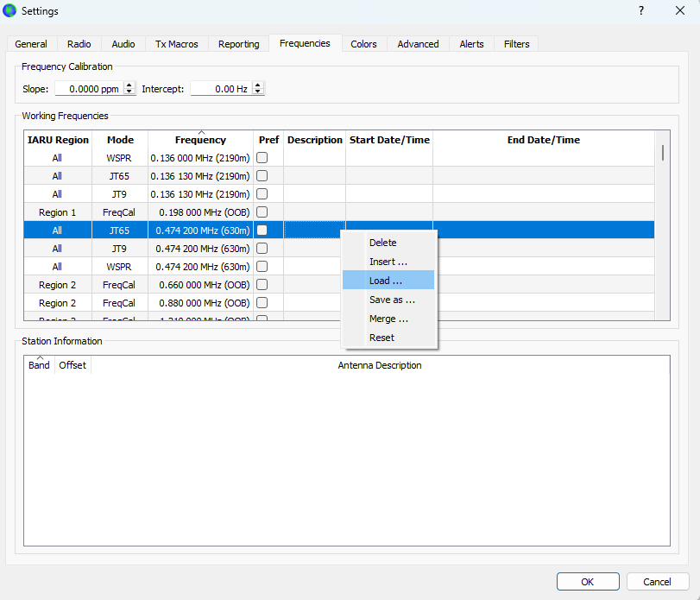Sort table by Frequency column header

point(200,140)
